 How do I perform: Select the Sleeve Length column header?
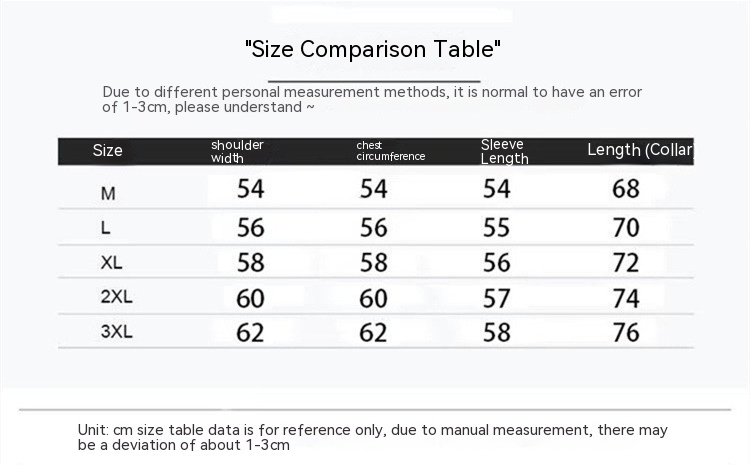503,151
